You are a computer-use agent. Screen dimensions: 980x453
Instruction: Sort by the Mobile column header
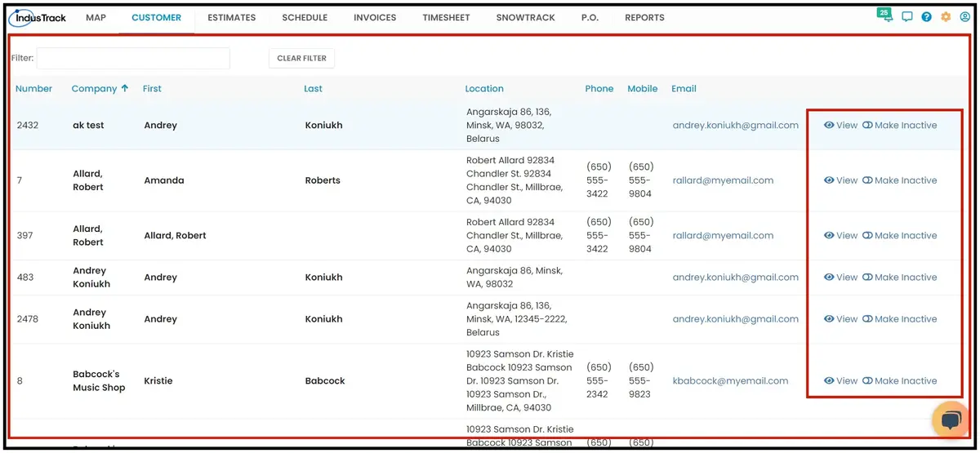[x=643, y=89]
